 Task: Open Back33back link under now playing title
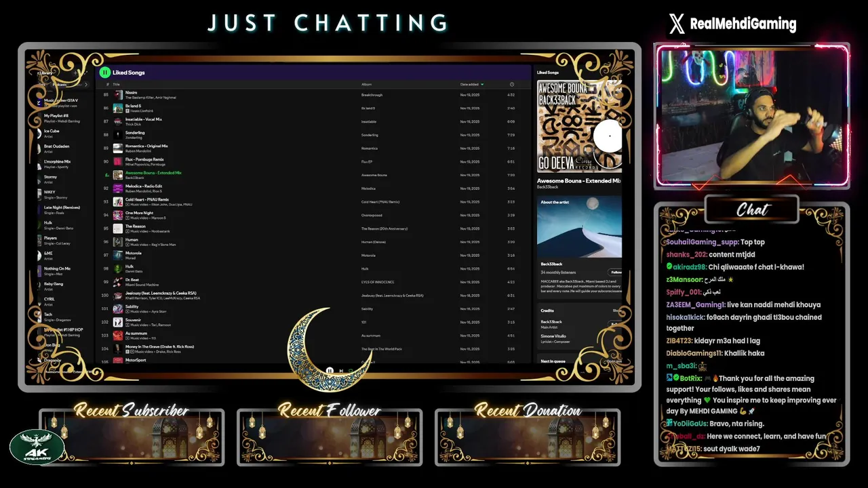pos(547,187)
